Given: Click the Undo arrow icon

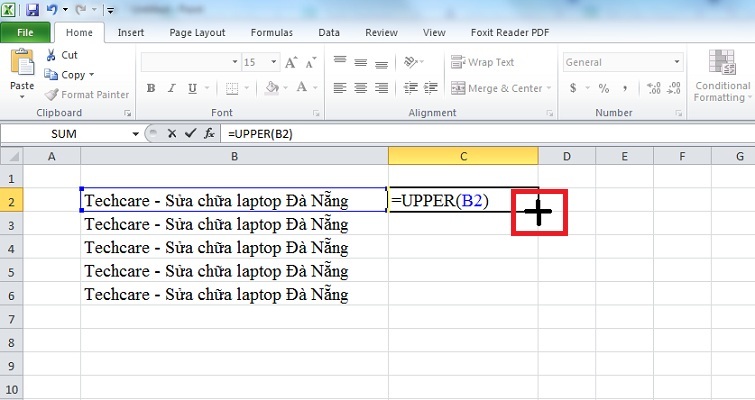Looking at the screenshot, I should point(52,10).
